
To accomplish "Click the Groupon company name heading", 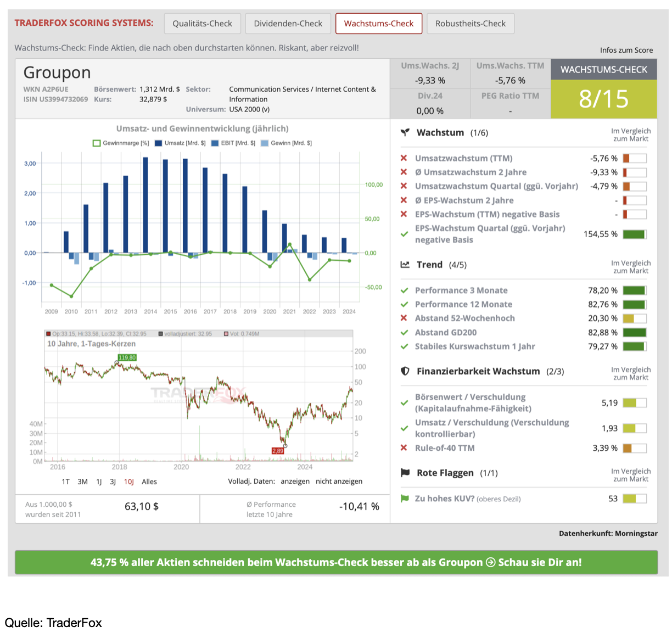I will tap(57, 72).
